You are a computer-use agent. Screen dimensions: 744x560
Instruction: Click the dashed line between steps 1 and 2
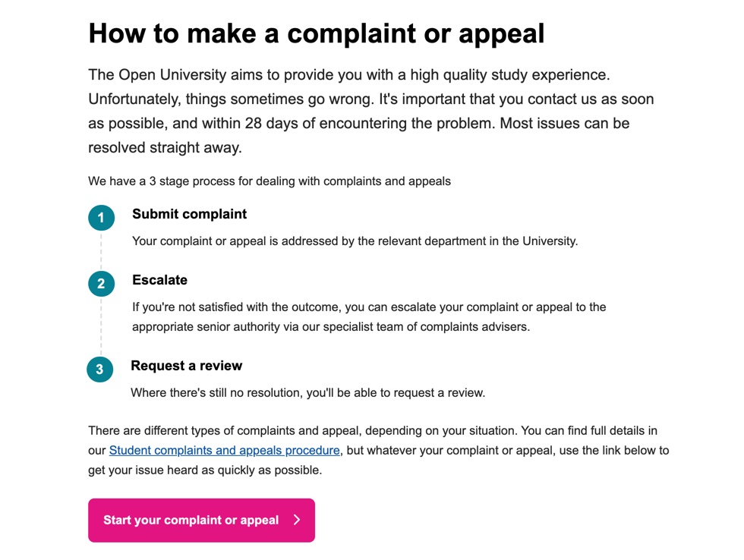(x=101, y=250)
